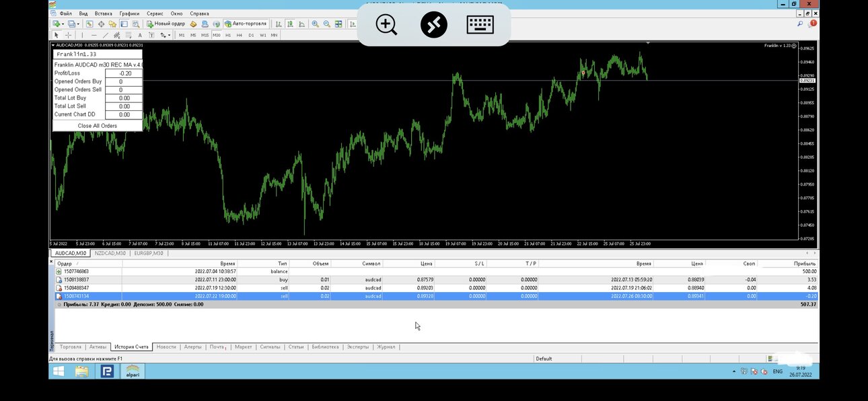Switch chart to line chart icon
868x401 pixels.
301,24
